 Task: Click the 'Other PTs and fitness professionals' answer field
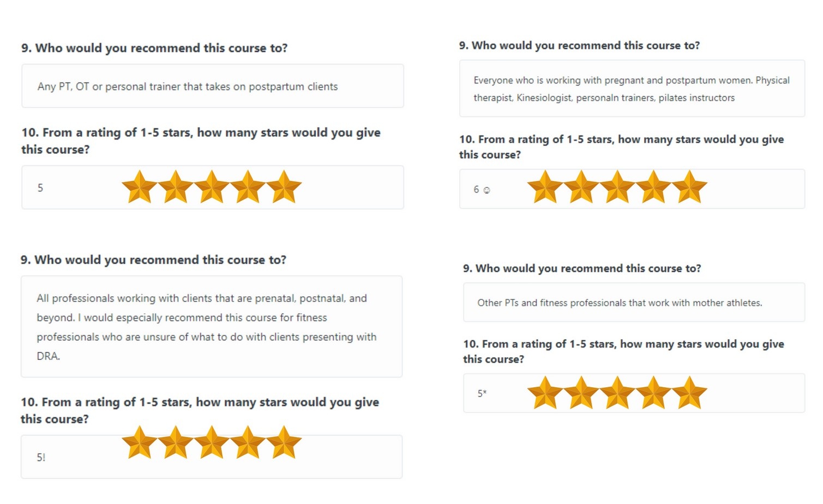click(634, 303)
